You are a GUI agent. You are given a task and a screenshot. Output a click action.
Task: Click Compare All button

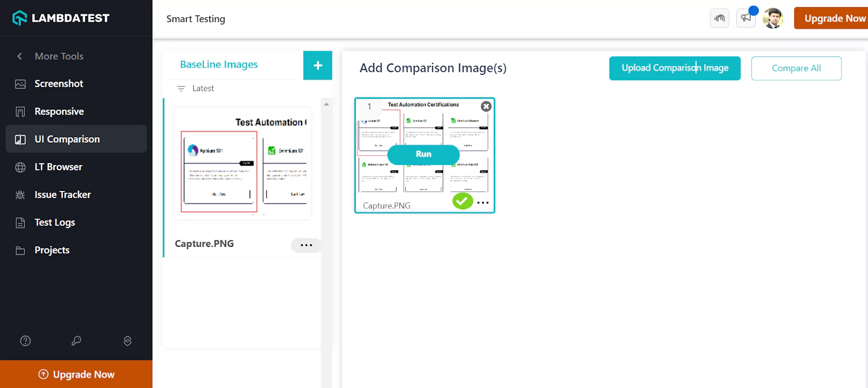tap(796, 68)
